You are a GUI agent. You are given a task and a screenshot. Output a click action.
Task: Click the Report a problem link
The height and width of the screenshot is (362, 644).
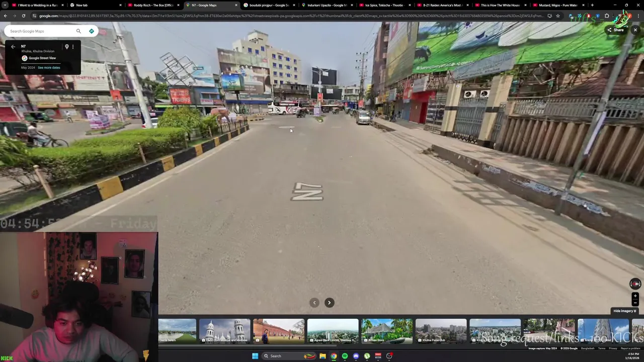click(630, 348)
